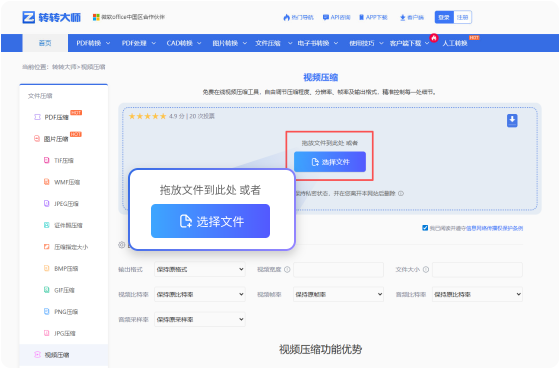The width and height of the screenshot is (560, 369).
Task: Select the JPG压缩 sidebar icon
Action: click(46, 333)
